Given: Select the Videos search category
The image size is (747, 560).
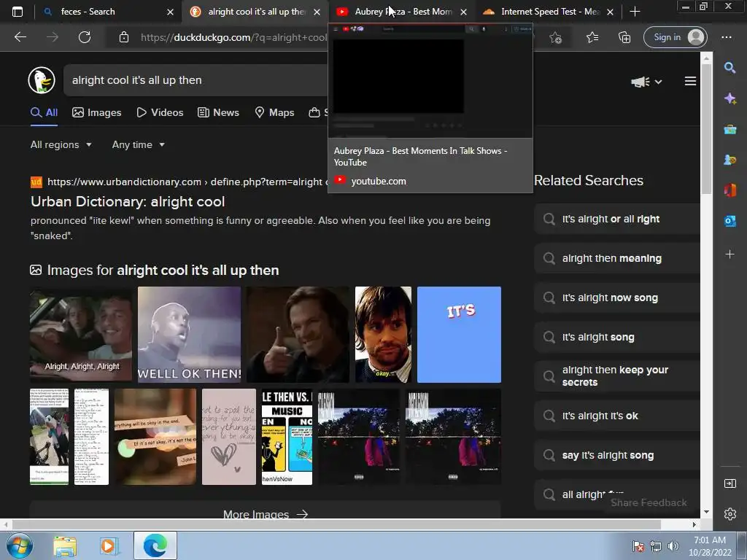Looking at the screenshot, I should (160, 113).
